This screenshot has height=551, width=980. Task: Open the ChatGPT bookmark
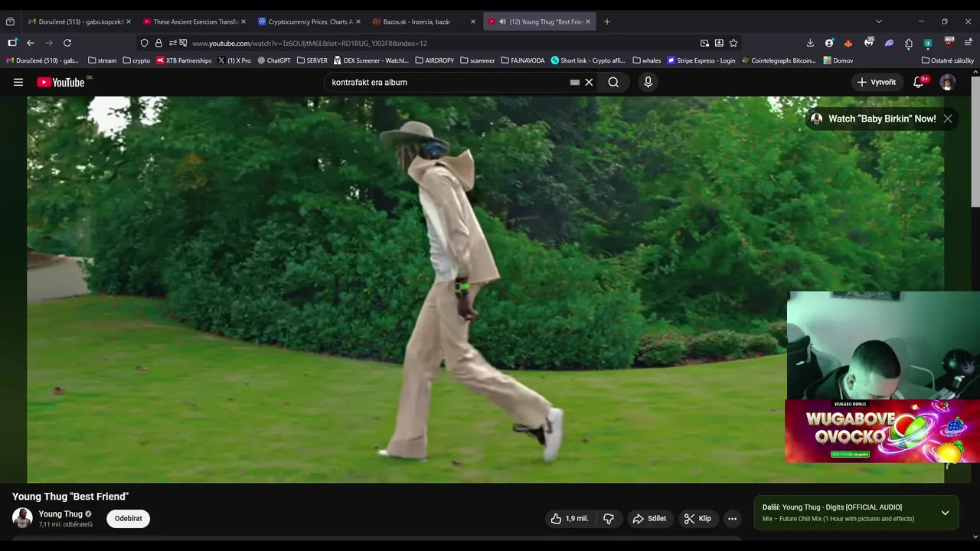274,60
